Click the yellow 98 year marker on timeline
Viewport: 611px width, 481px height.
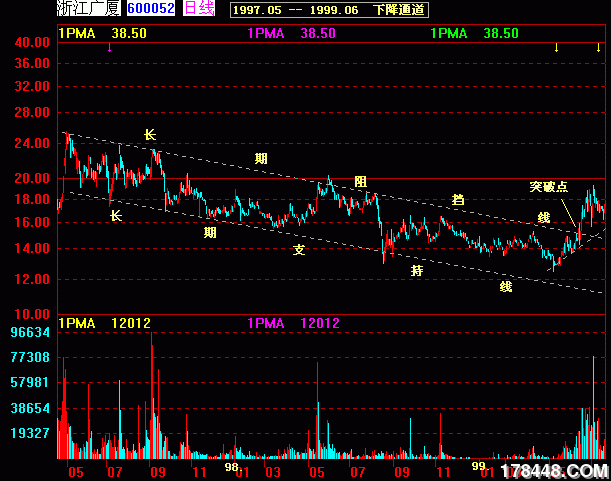coord(230,466)
